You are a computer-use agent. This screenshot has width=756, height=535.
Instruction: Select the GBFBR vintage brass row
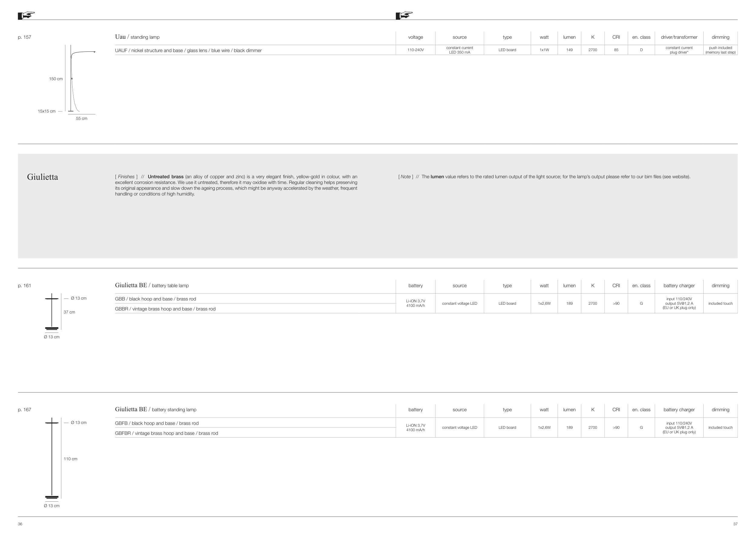coord(166,433)
